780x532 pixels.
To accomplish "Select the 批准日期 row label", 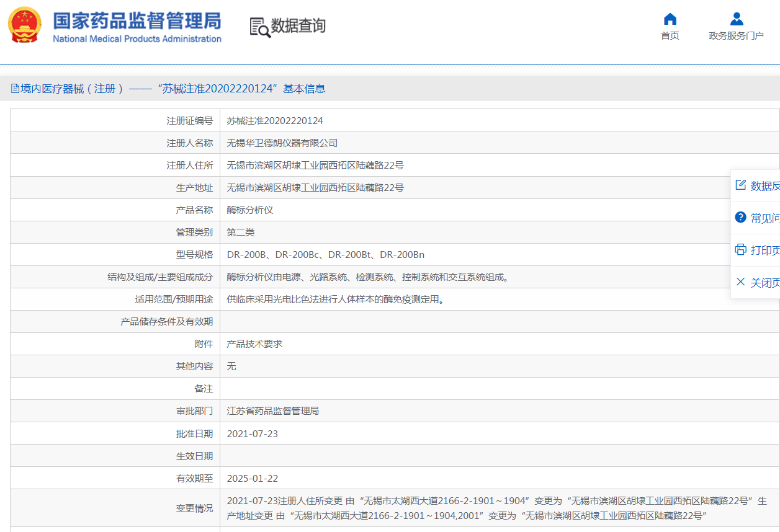I will (x=194, y=433).
